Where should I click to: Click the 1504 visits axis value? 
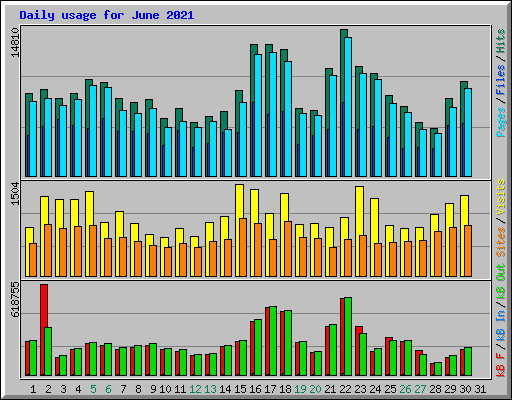tap(15, 194)
